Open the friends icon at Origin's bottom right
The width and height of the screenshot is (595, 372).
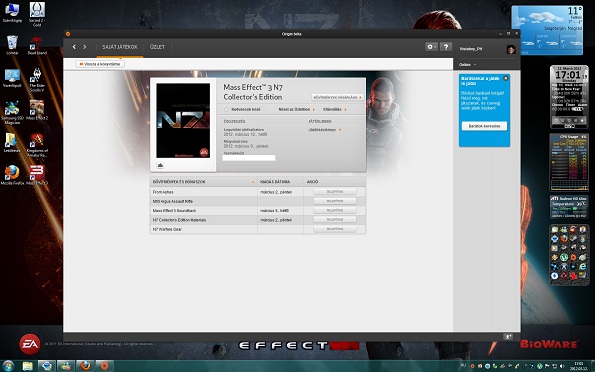click(508, 336)
